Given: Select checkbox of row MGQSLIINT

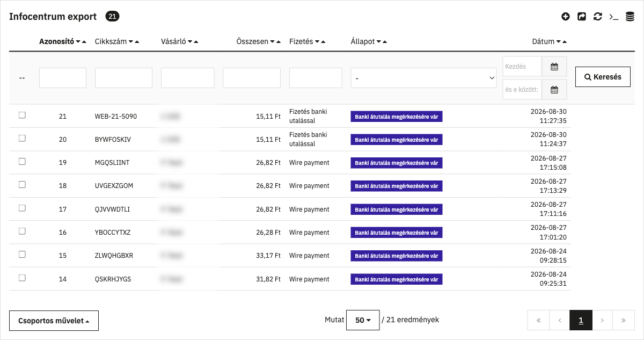Looking at the screenshot, I should pos(22,161).
